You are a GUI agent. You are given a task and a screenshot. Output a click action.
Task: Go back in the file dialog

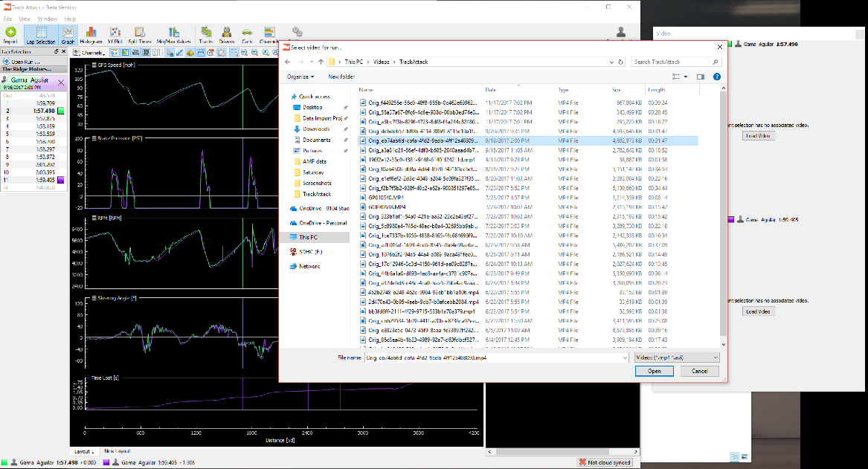(287, 62)
